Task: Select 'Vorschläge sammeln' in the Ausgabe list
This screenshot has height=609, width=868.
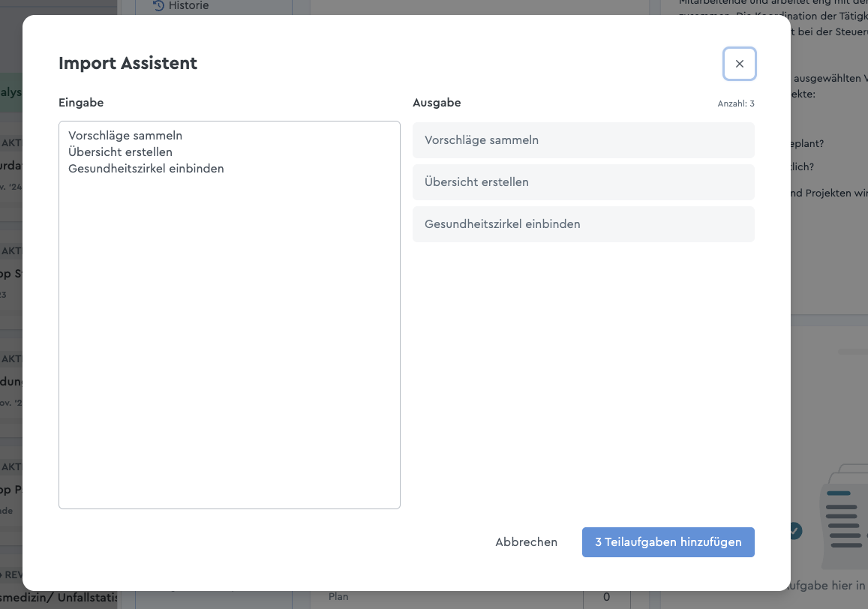Action: tap(583, 140)
